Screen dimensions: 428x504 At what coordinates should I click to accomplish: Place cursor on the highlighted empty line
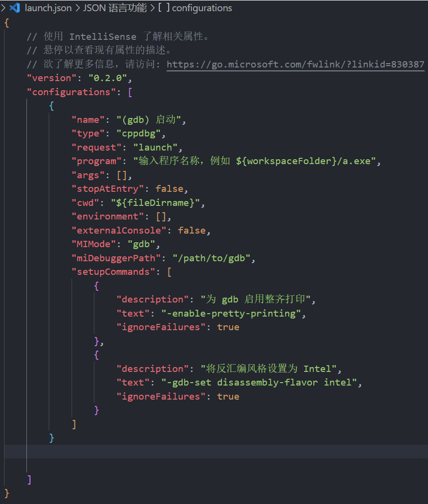coord(216,452)
